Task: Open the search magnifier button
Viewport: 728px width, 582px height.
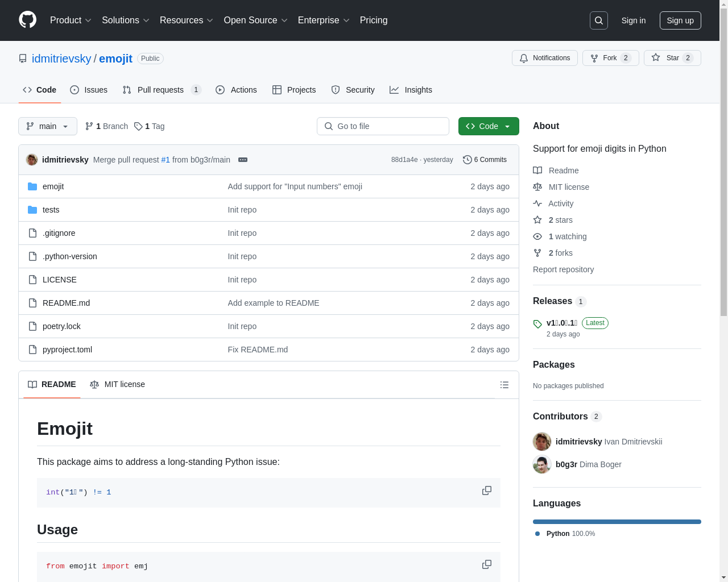Action: [x=599, y=20]
